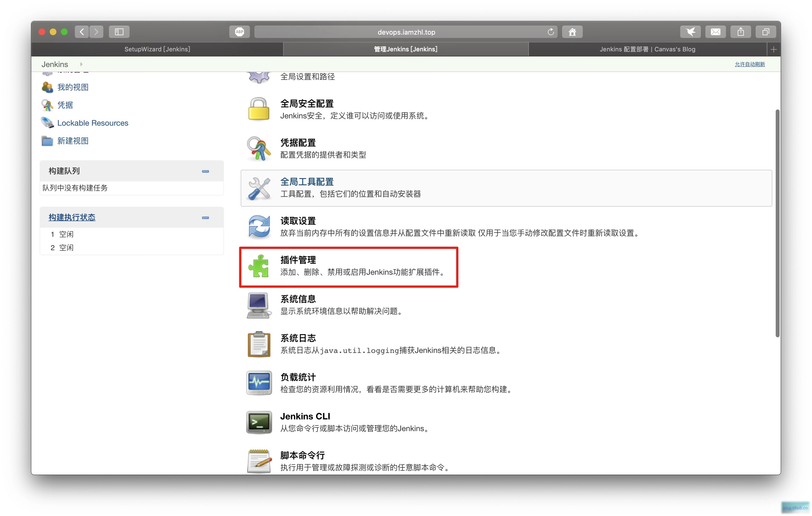Viewport: 812px width, 516px height.
Task: Click the mail envelope toolbar icon
Action: pos(716,32)
